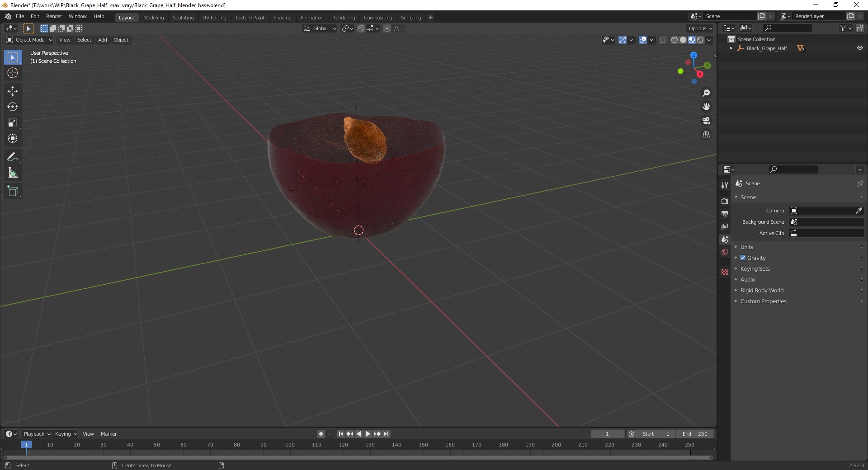Toggle proportional editing
Viewport: 868px width, 470px height.
click(x=387, y=28)
